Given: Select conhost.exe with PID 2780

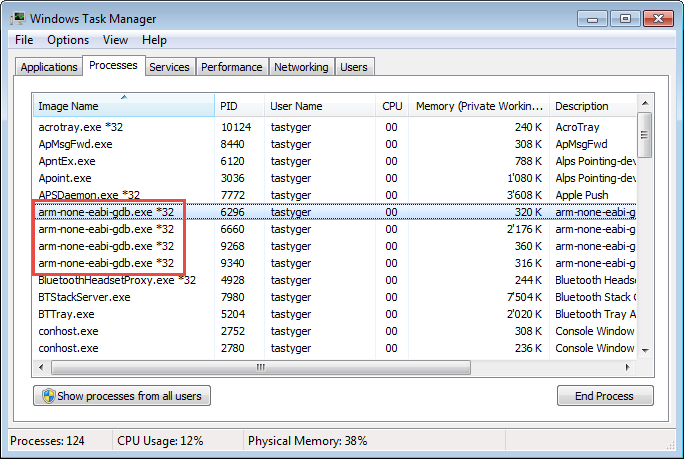Looking at the screenshot, I should [x=334, y=348].
